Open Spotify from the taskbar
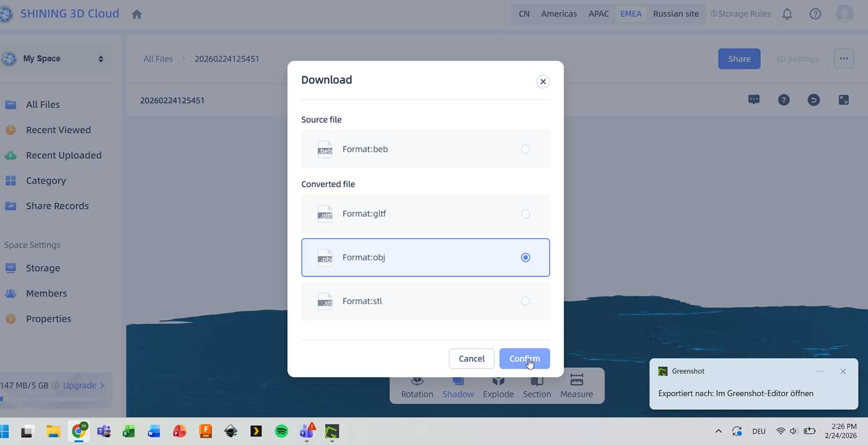 pyautogui.click(x=282, y=431)
